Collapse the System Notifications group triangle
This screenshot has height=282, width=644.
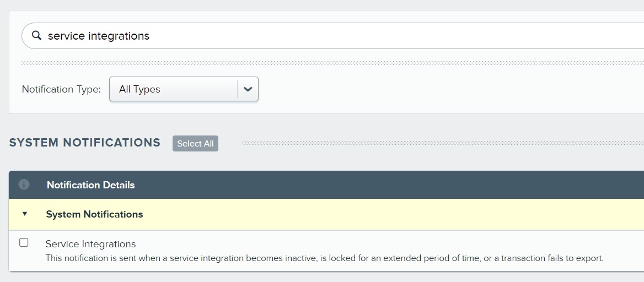pyautogui.click(x=24, y=214)
